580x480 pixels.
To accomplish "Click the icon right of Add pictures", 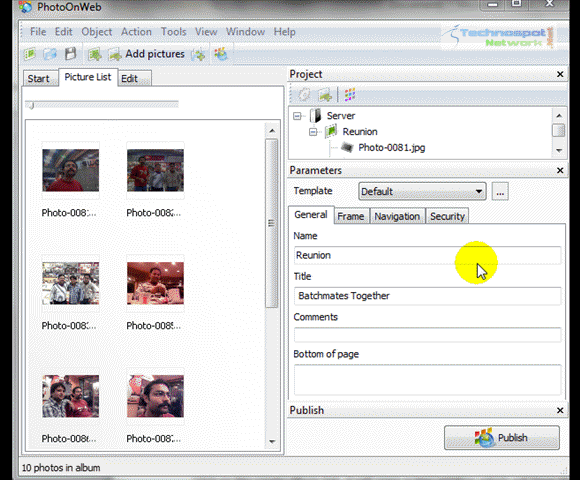I will [x=198, y=55].
